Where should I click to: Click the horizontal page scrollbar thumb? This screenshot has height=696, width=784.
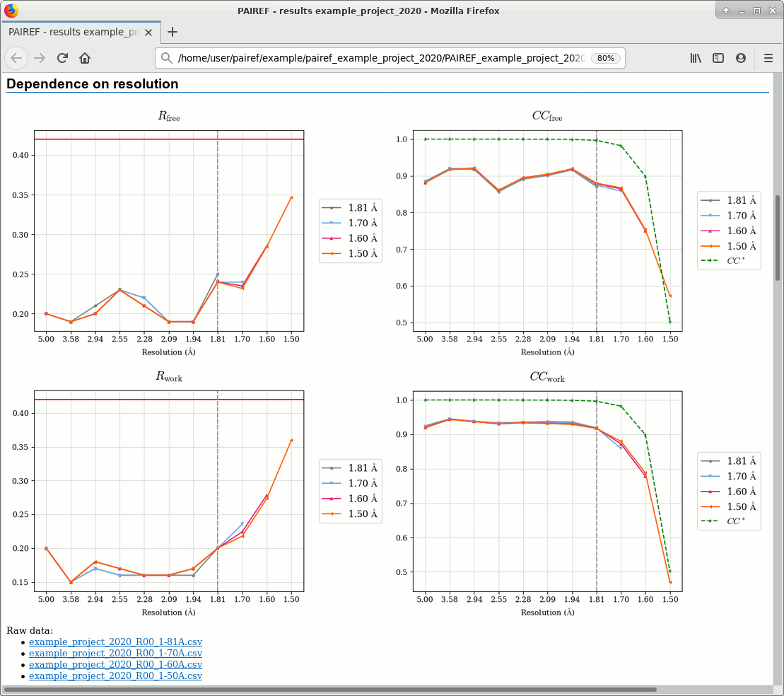(330, 690)
